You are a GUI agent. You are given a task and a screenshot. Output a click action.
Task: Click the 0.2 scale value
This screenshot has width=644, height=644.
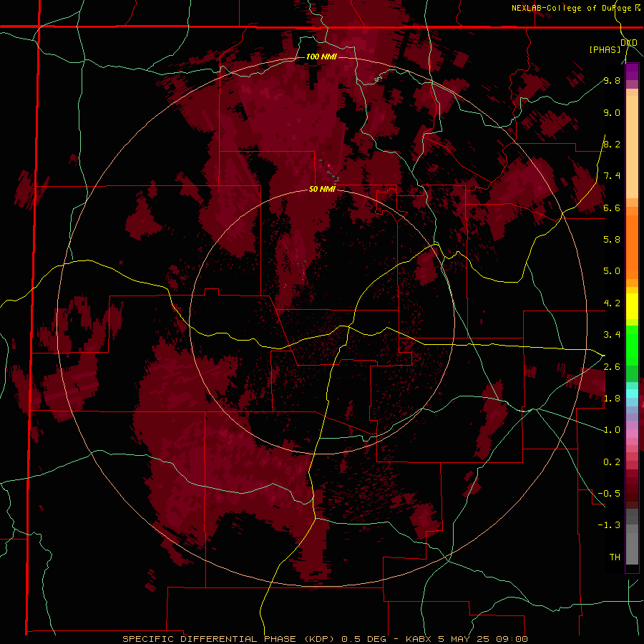612,462
